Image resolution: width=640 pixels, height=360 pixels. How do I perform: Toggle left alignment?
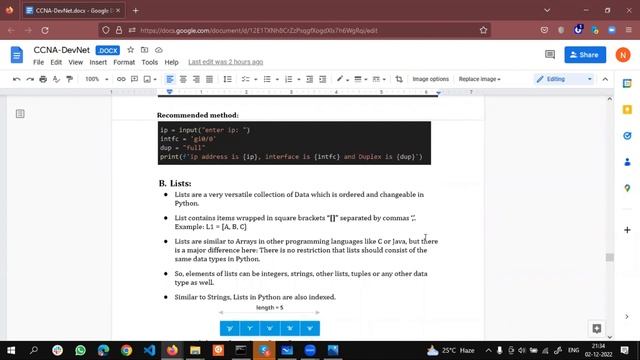click(x=170, y=79)
